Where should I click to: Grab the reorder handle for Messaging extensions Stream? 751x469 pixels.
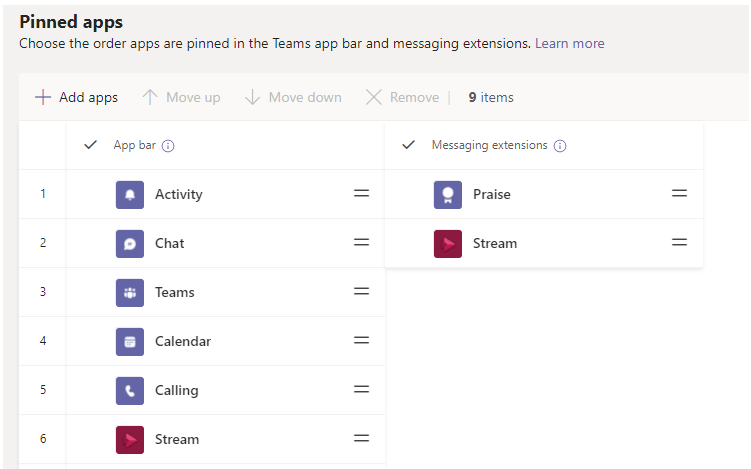pos(680,242)
